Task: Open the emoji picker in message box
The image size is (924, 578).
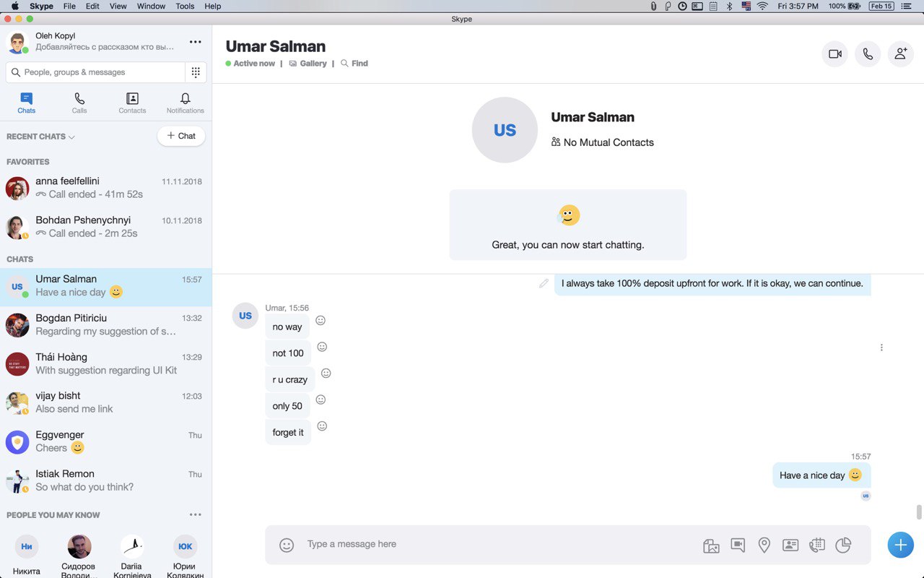Action: click(x=287, y=545)
